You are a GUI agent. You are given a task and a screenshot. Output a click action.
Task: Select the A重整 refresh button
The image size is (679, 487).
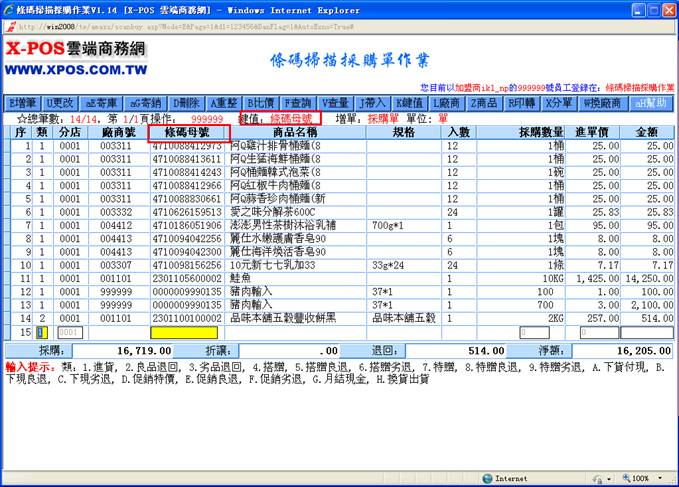[x=225, y=103]
